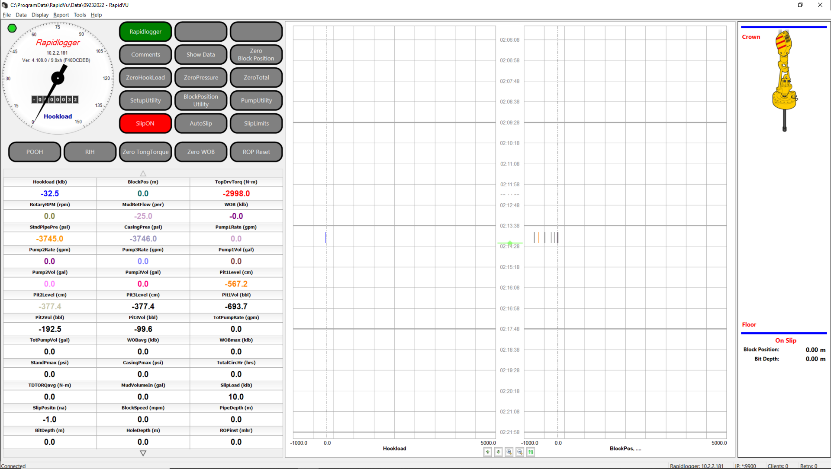Toggle the AutoSlip button
831x469 pixels.
pos(201,121)
